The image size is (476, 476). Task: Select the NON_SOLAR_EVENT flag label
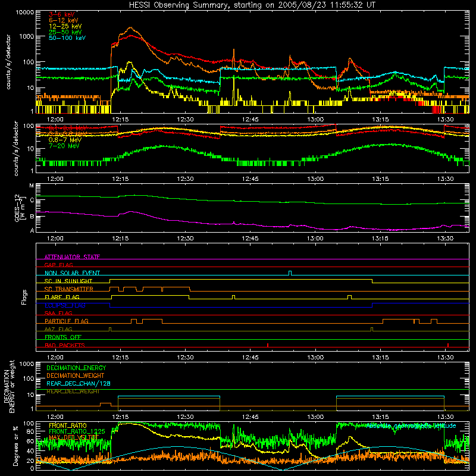(x=72, y=273)
